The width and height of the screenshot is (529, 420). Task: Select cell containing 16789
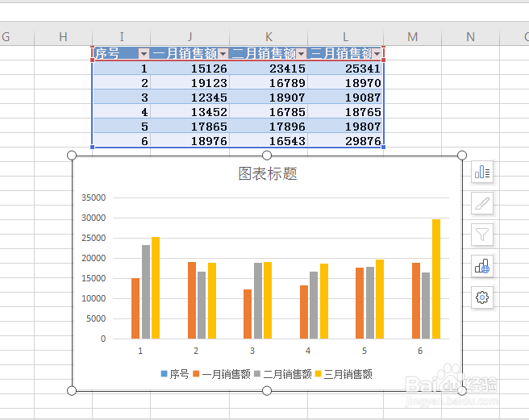(x=269, y=83)
